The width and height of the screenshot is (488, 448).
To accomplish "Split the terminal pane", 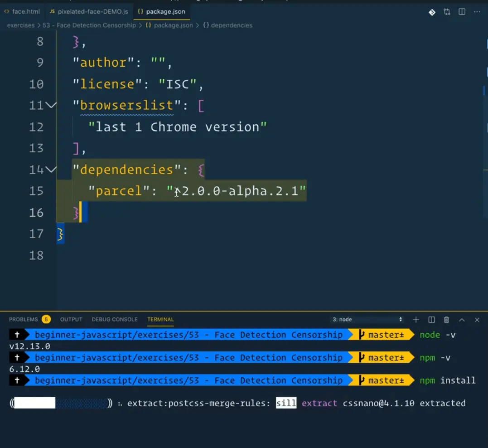I will click(431, 320).
